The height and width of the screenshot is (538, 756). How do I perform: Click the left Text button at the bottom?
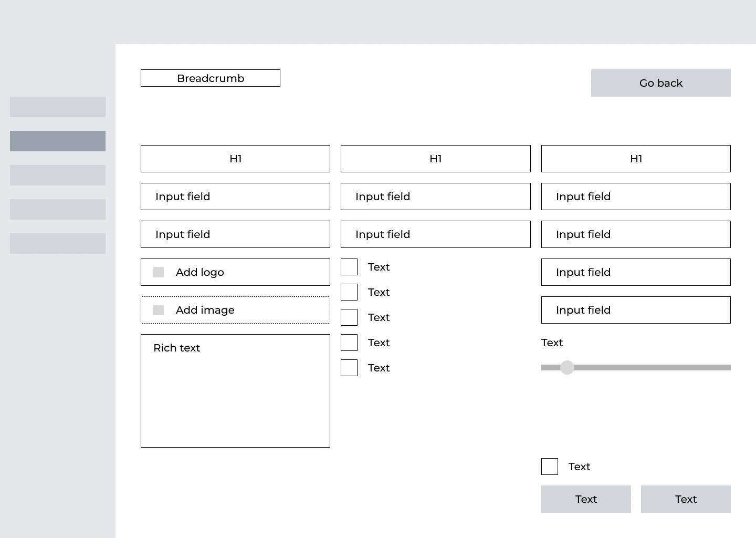pos(586,499)
